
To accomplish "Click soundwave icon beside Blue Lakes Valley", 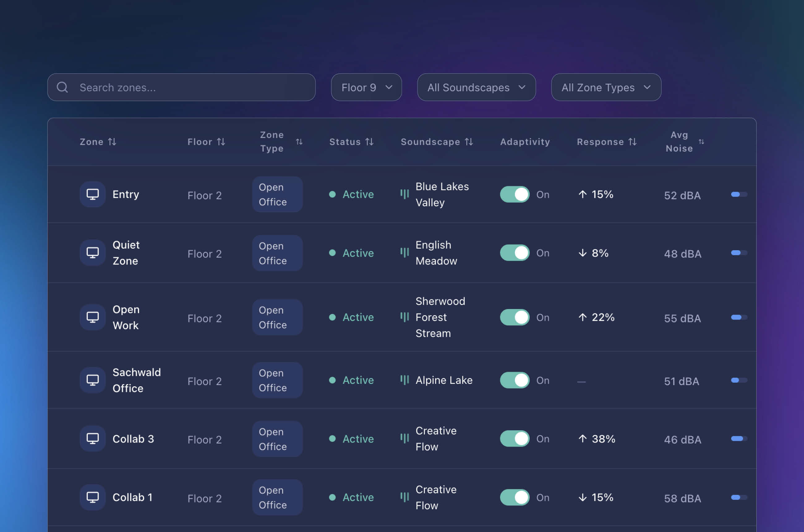I will (x=404, y=195).
